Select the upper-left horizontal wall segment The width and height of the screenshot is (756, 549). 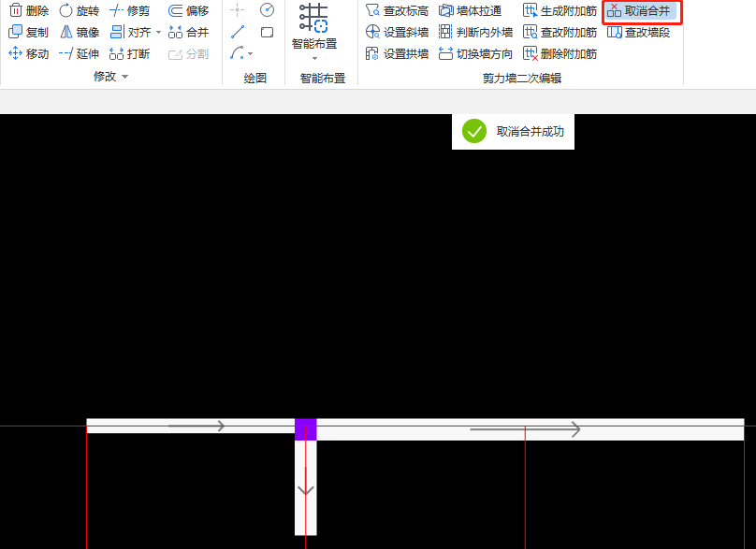point(191,426)
